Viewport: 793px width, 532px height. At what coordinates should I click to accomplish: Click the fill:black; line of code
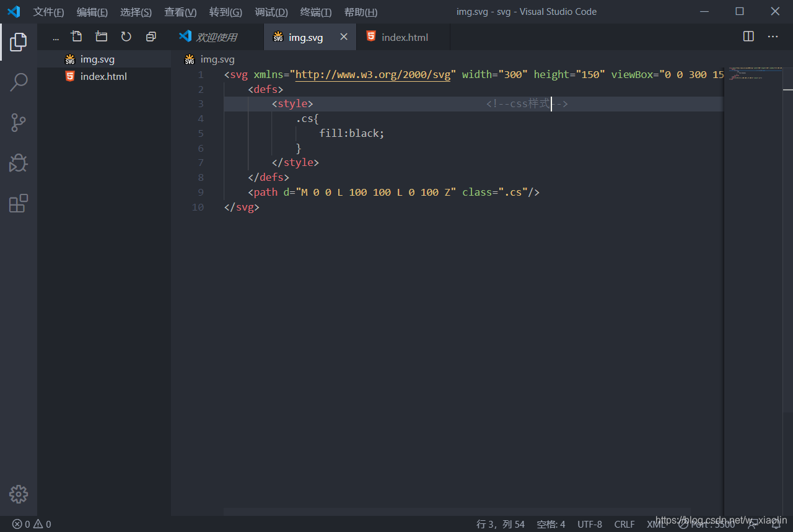coord(352,133)
